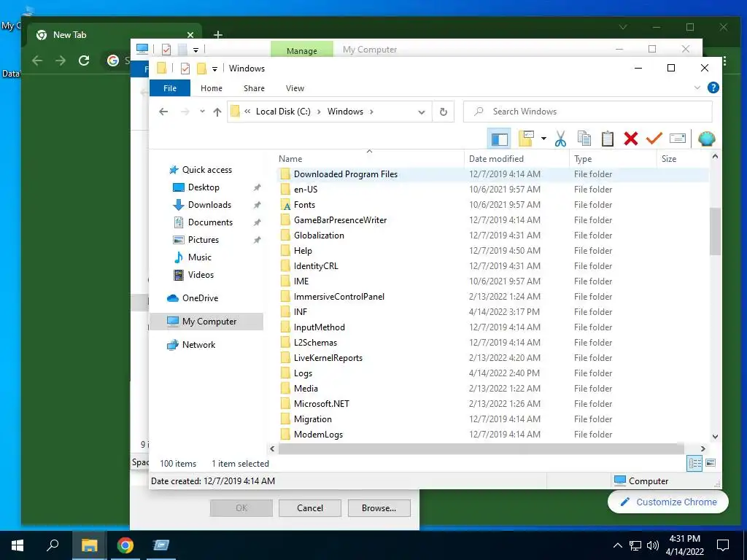Click the File Explorer taskbar icon
747x560 pixels.
pos(89,545)
